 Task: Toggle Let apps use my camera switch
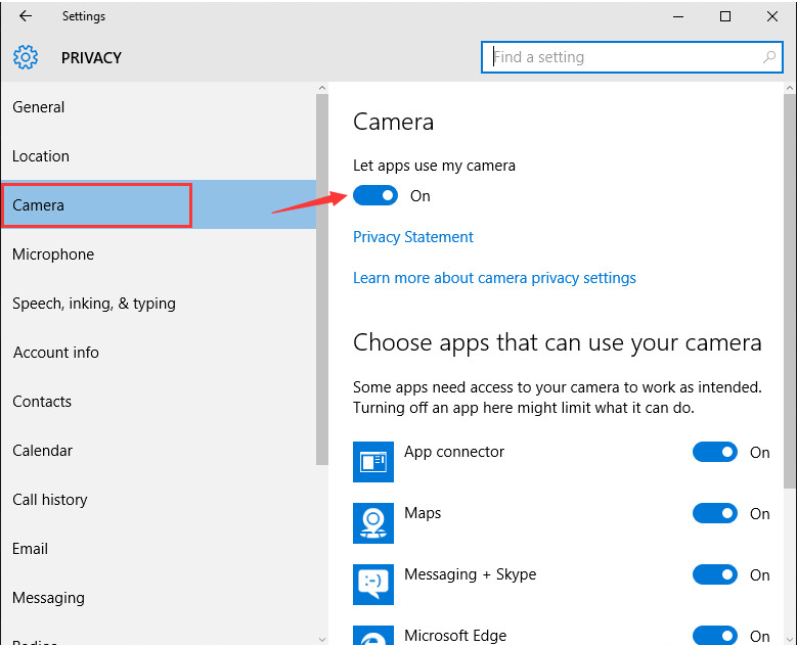(x=375, y=196)
